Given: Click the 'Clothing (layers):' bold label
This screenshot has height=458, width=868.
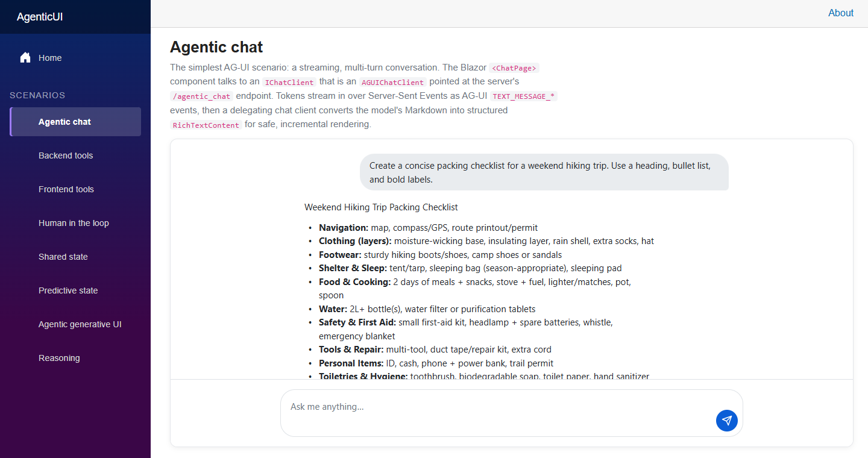Looking at the screenshot, I should point(355,241).
